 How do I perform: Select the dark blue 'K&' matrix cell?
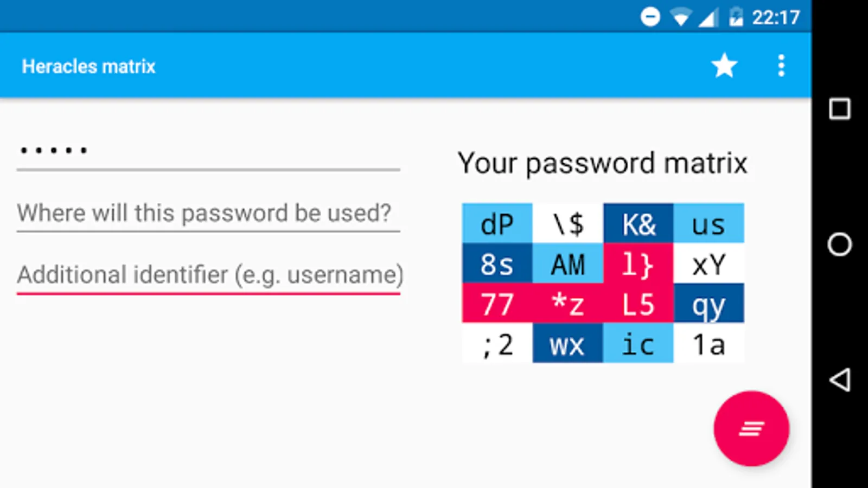[638, 223]
